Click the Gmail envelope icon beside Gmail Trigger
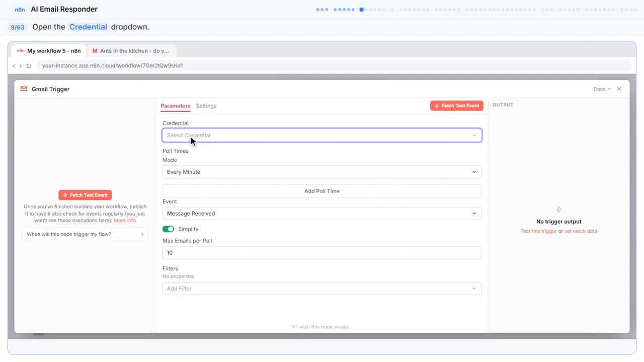This screenshot has height=362, width=644. (24, 89)
